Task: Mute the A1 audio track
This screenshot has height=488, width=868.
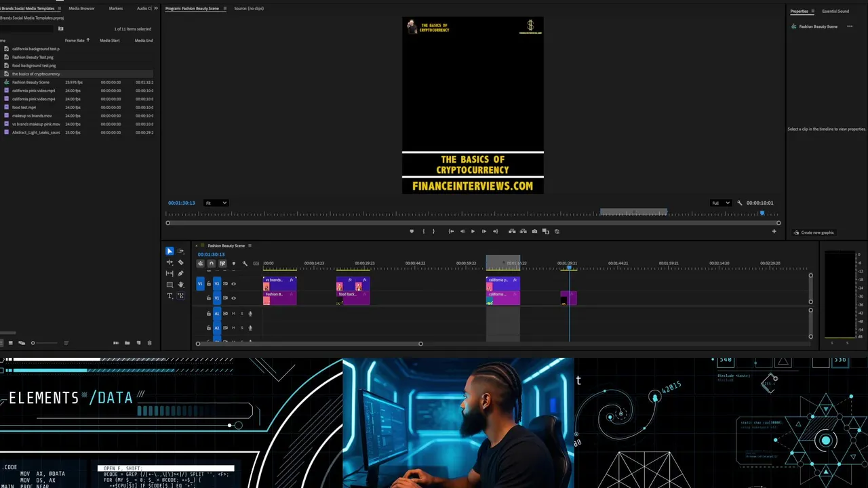Action: coord(233,314)
